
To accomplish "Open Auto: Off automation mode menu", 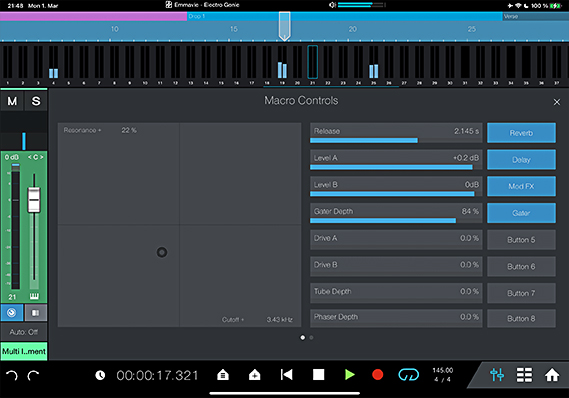I will click(x=24, y=332).
